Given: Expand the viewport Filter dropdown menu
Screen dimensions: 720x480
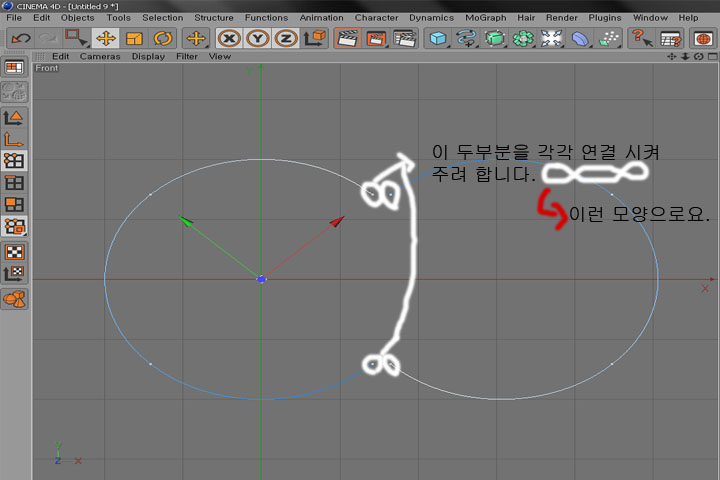Looking at the screenshot, I should (x=187, y=57).
